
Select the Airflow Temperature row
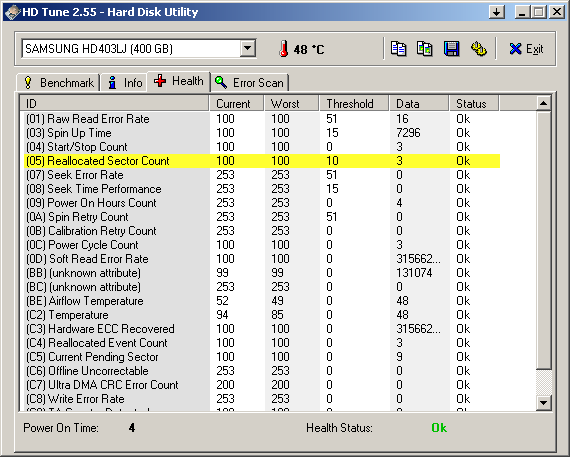coord(262,301)
